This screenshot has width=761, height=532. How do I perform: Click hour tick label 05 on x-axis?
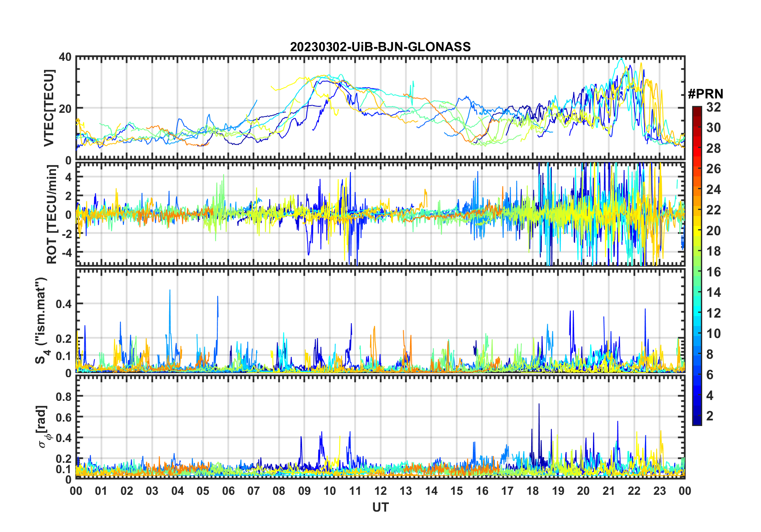pyautogui.click(x=203, y=491)
